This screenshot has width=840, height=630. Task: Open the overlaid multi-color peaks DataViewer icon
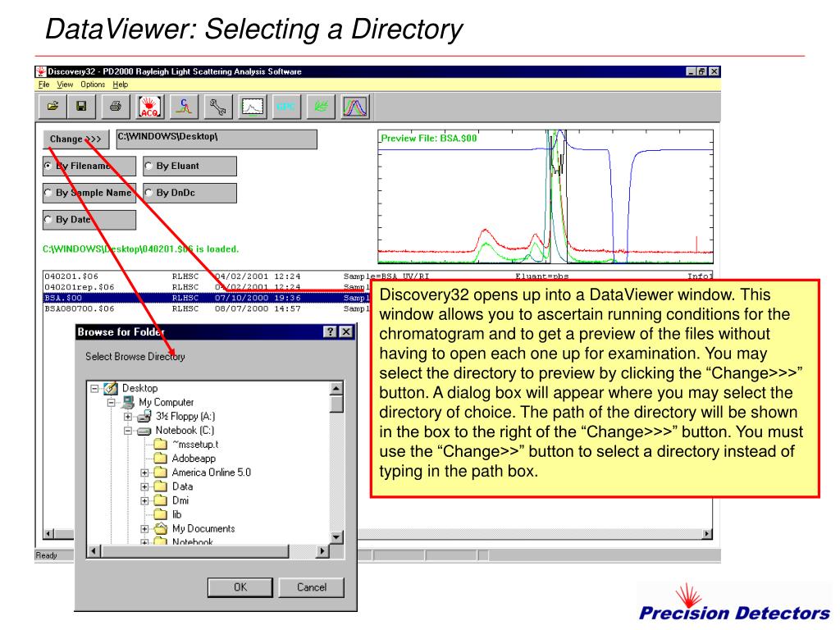tap(355, 106)
